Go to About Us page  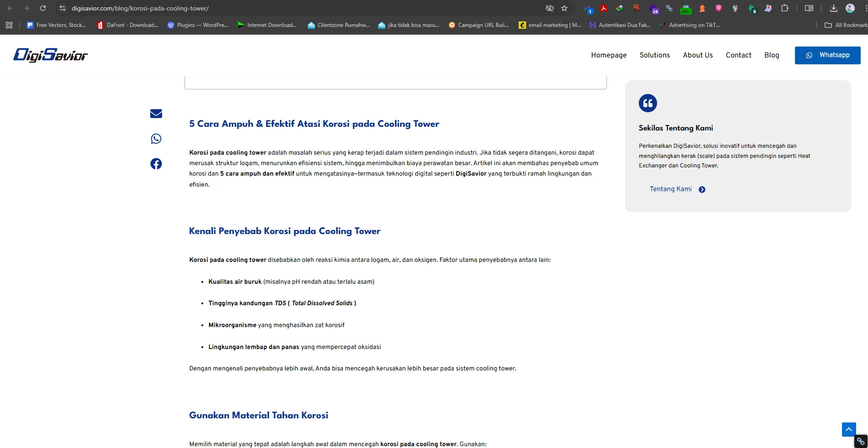(x=698, y=55)
